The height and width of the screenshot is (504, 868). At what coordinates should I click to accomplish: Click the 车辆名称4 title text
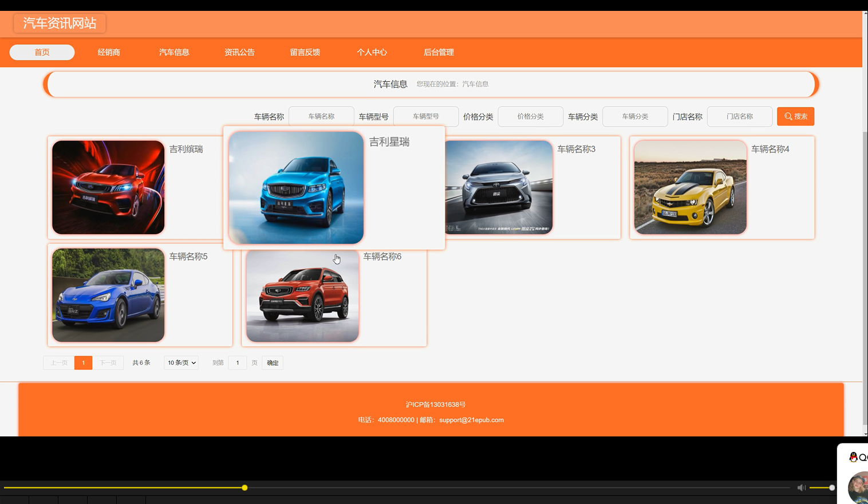770,149
